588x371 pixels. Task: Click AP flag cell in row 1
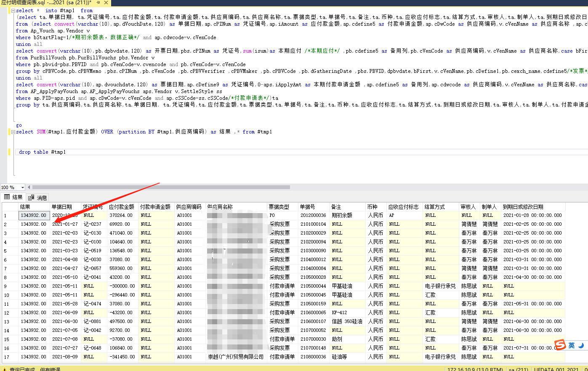pyautogui.click(x=405, y=215)
